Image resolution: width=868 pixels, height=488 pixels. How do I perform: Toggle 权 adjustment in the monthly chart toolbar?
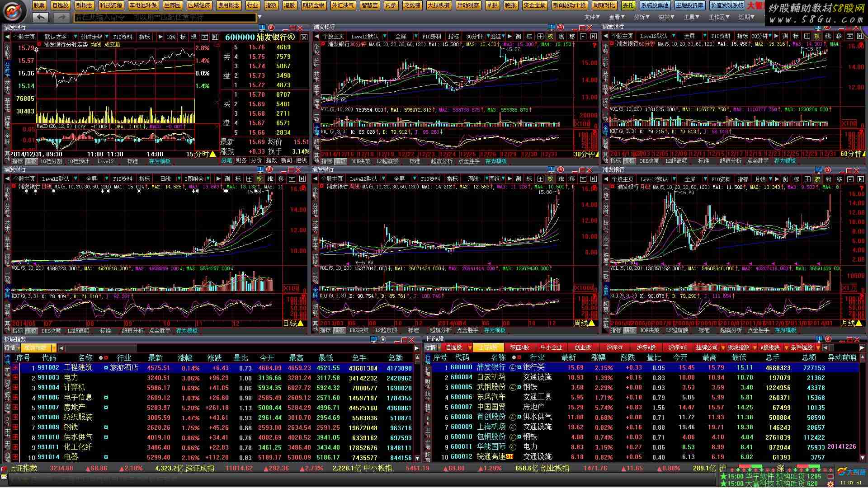(817, 179)
